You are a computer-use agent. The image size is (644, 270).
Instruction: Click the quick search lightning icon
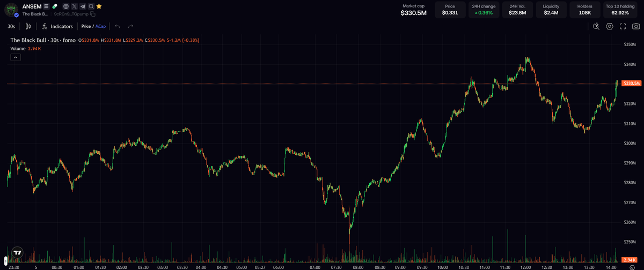596,26
